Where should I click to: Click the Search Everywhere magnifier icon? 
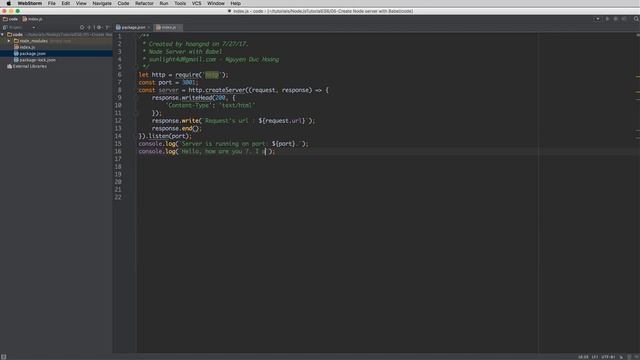click(636, 19)
